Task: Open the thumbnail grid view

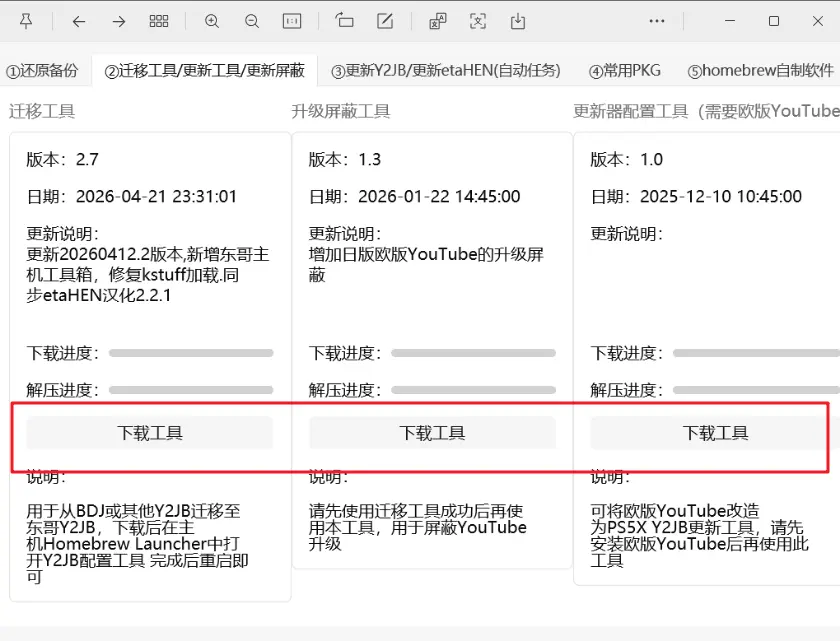Action: pos(159,21)
